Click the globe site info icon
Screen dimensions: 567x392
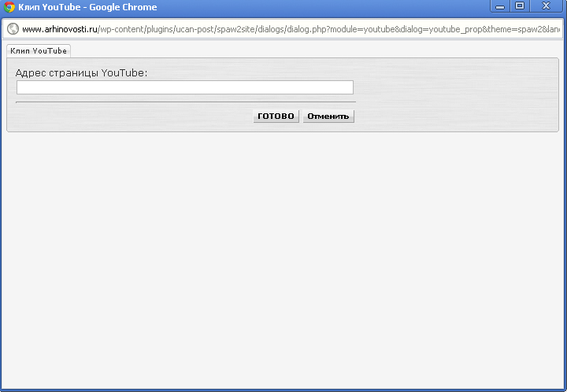13,29
